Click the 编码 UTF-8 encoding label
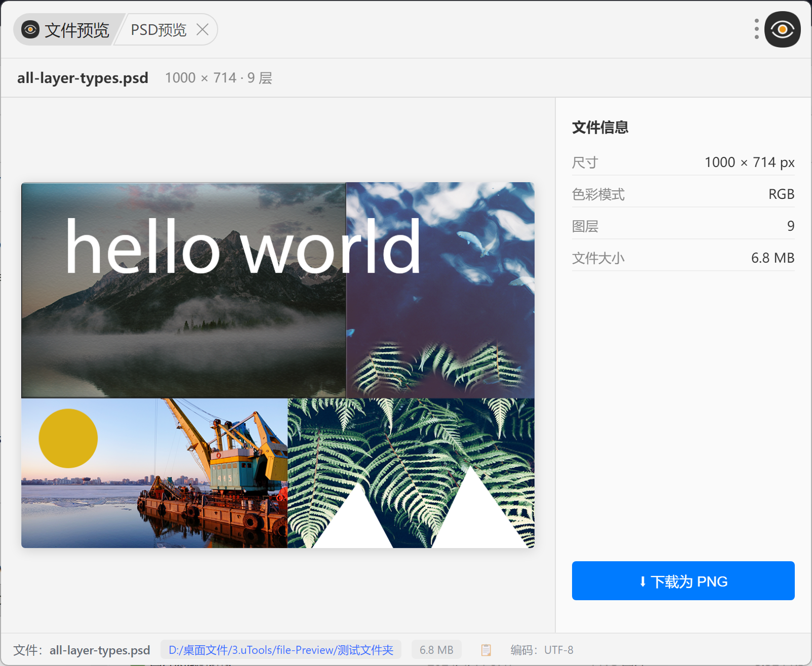 (x=542, y=650)
